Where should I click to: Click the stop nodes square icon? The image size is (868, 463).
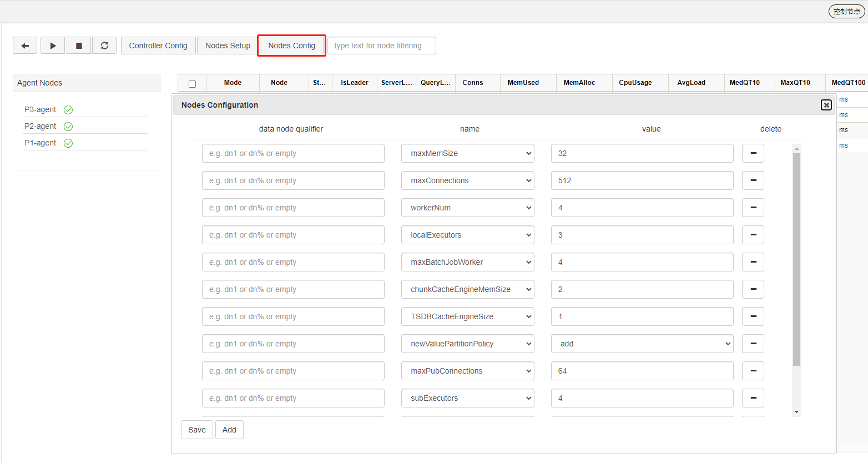tap(79, 46)
